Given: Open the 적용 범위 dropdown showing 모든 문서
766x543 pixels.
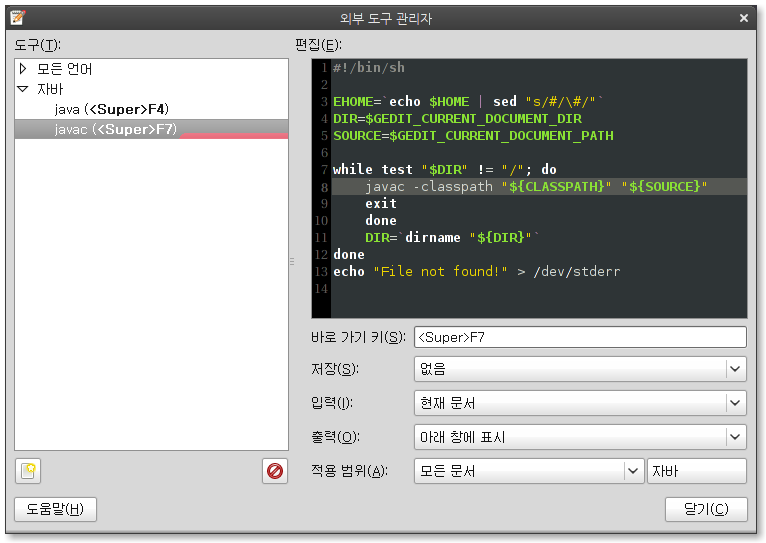Looking at the screenshot, I should coord(529,471).
